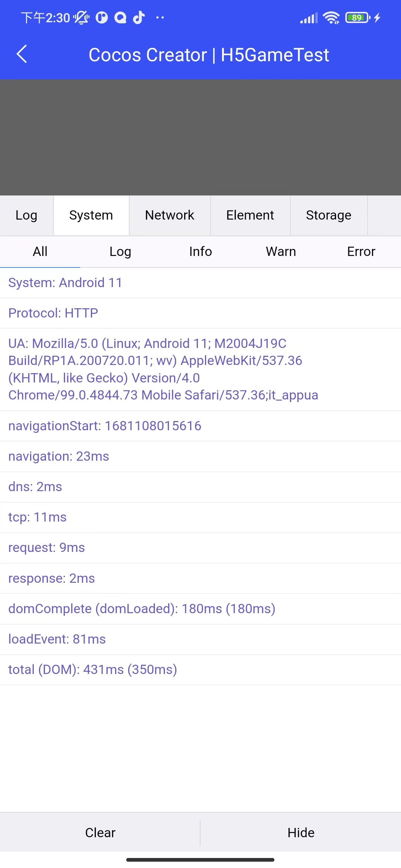Screen dimensions: 401x868
Task: Switch to the Storage tab
Action: (x=329, y=215)
